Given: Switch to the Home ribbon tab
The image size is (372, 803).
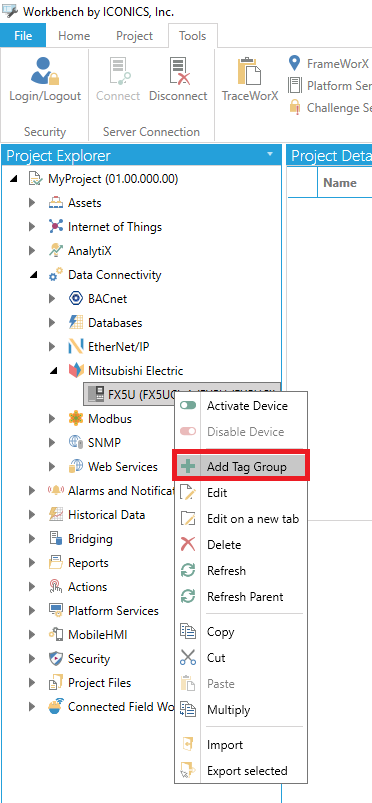Looking at the screenshot, I should pos(74,36).
